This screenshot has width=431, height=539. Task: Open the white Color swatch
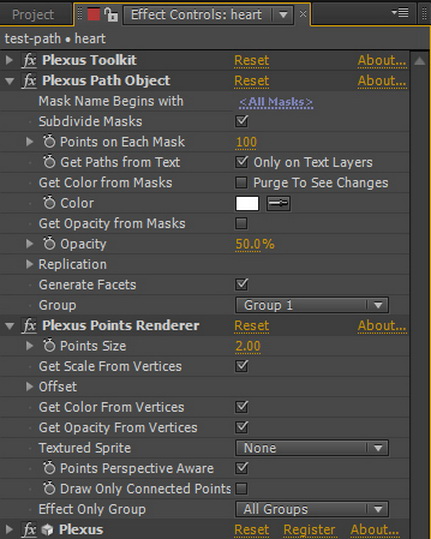[x=247, y=203]
